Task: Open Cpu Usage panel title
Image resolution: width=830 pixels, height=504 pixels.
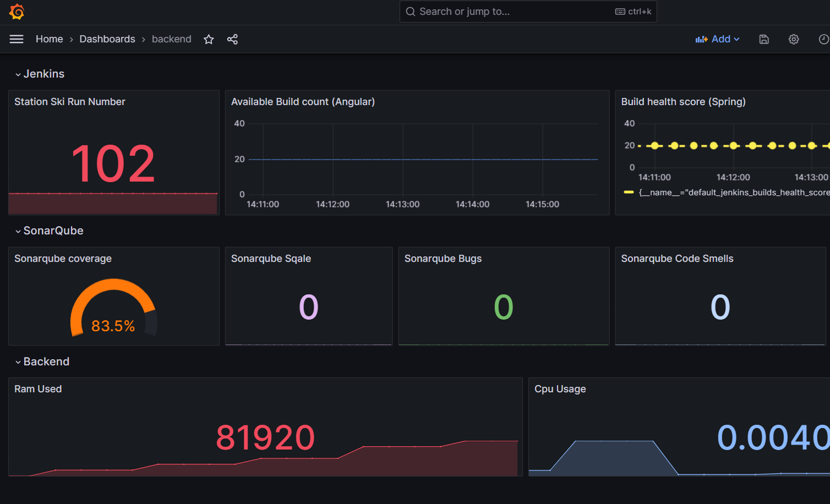Action: (x=560, y=389)
